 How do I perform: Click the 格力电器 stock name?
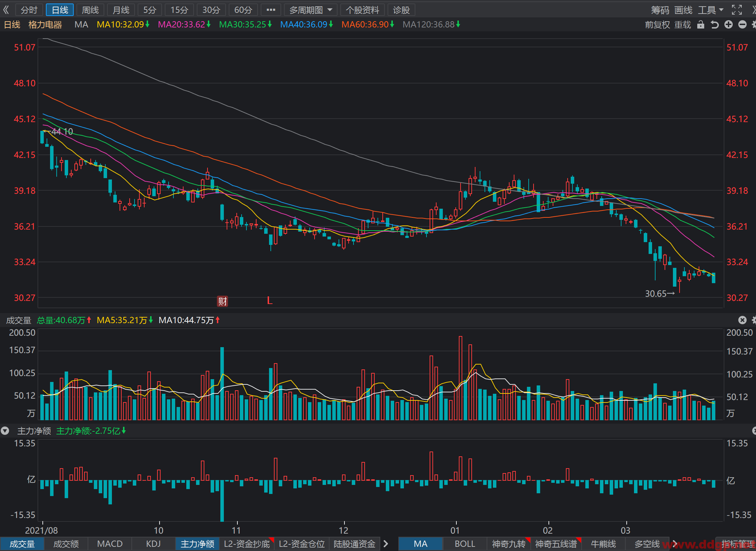click(x=45, y=25)
